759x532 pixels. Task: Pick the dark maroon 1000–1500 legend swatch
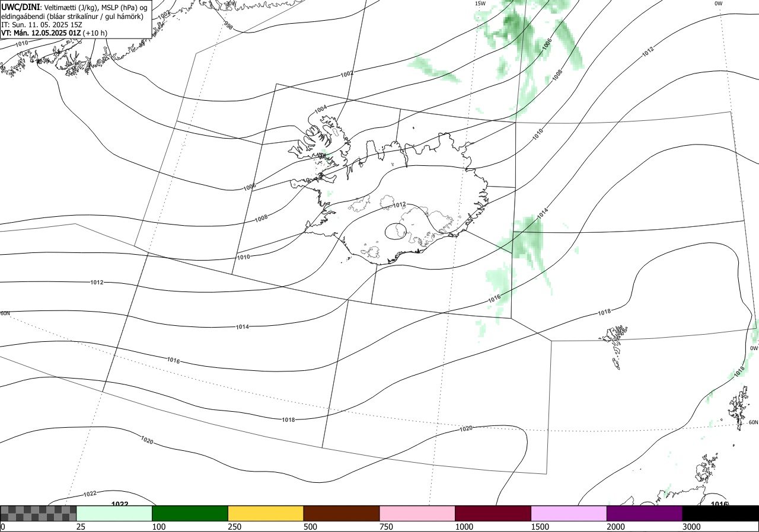tap(493, 513)
